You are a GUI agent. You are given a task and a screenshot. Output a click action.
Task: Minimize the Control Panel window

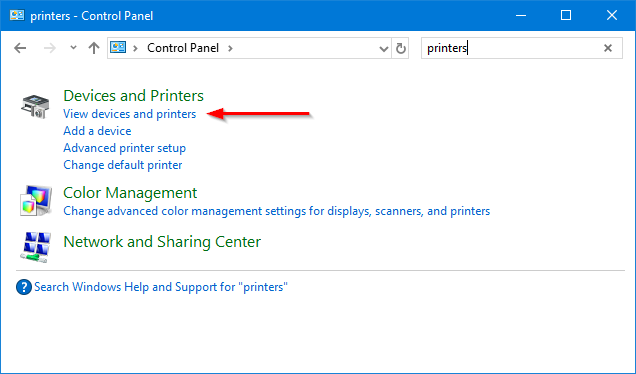521,15
